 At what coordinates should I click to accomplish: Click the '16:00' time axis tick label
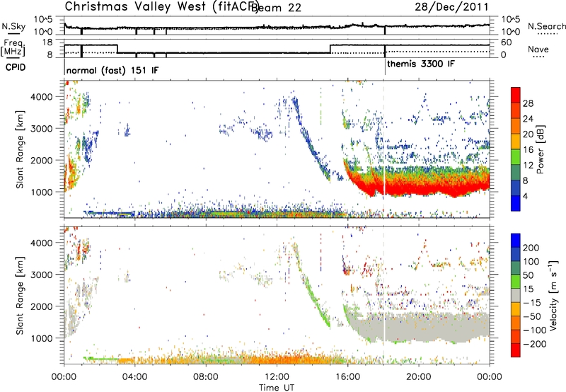(347, 377)
